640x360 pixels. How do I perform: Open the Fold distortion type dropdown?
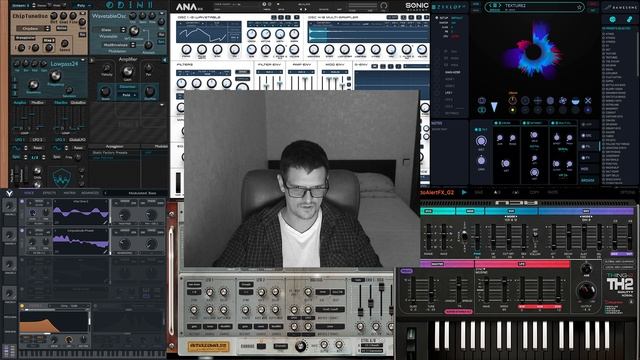click(x=127, y=95)
